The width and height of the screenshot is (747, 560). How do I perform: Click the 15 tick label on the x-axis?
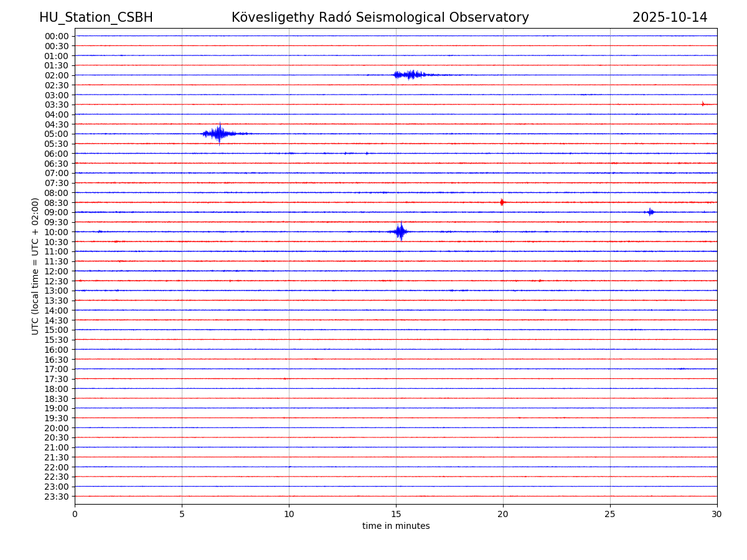click(x=396, y=515)
